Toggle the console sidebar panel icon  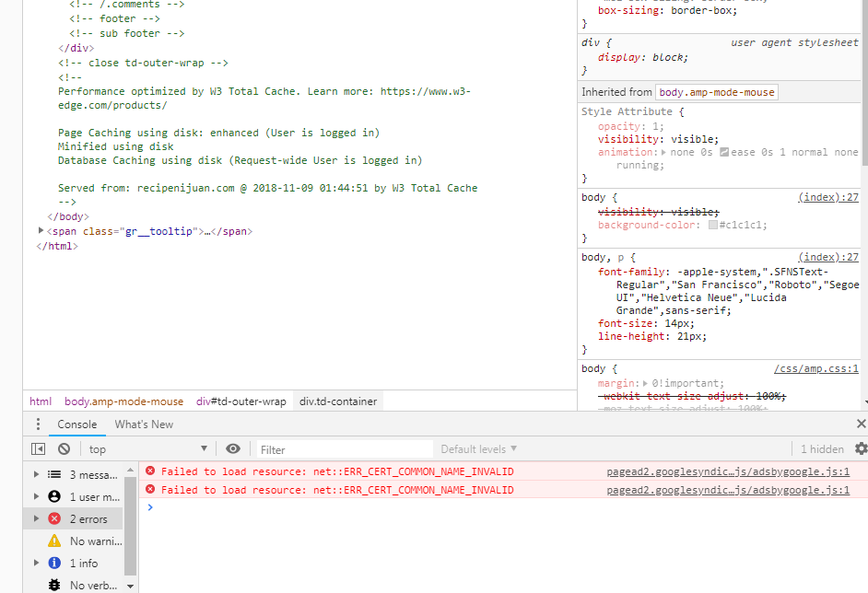click(38, 449)
